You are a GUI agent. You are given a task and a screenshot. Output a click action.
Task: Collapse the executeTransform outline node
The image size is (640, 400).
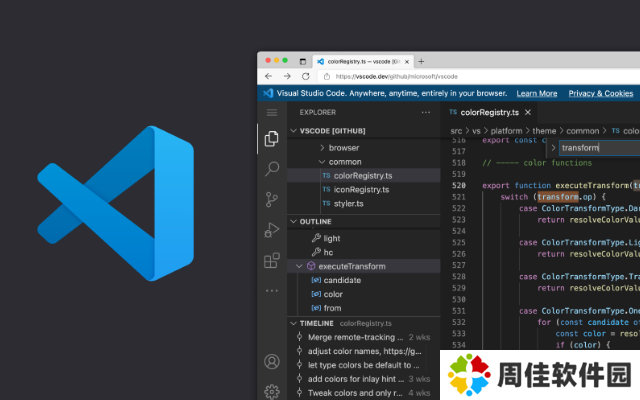299,267
